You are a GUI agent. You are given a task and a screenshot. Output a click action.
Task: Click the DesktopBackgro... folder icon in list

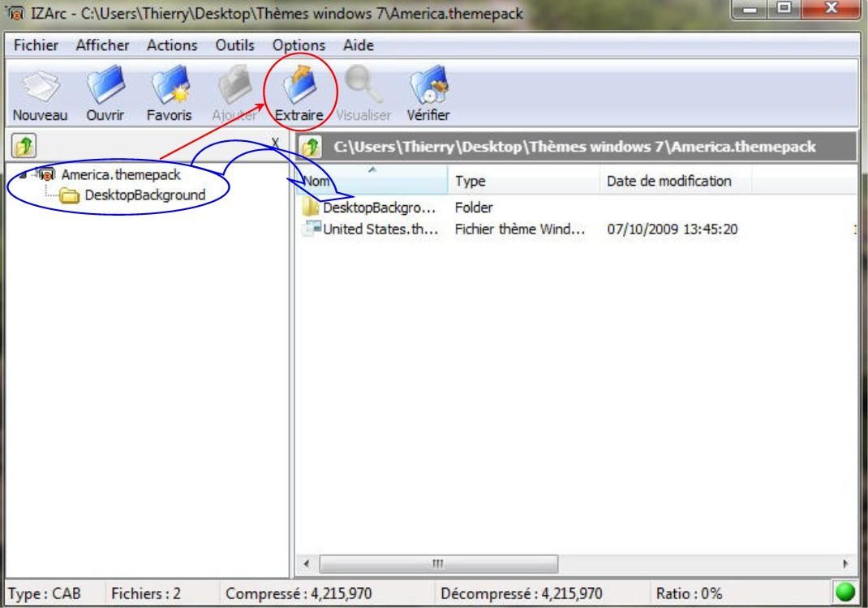point(311,208)
